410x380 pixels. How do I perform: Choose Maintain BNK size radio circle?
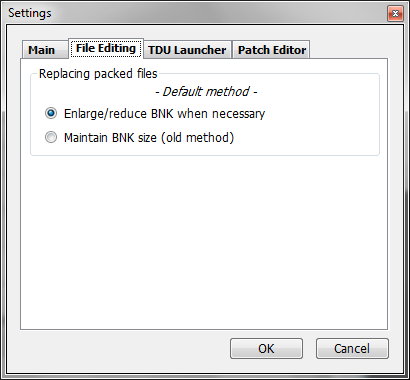point(51,137)
